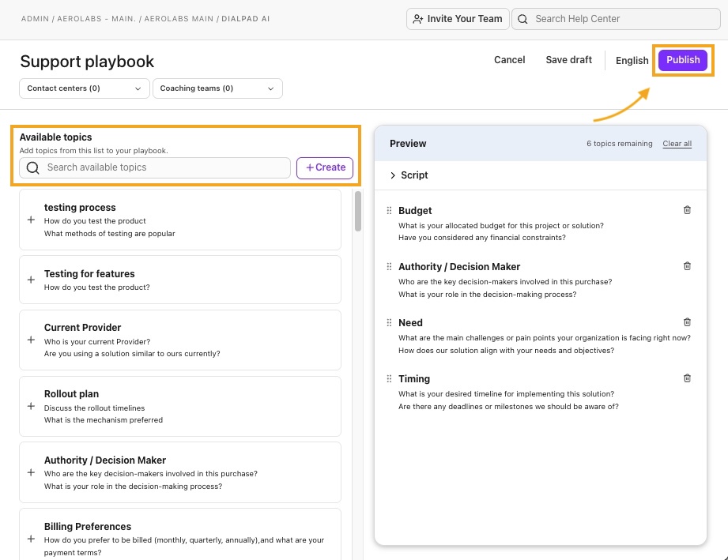Add 'Testing for features' topic via plus icon

31,280
